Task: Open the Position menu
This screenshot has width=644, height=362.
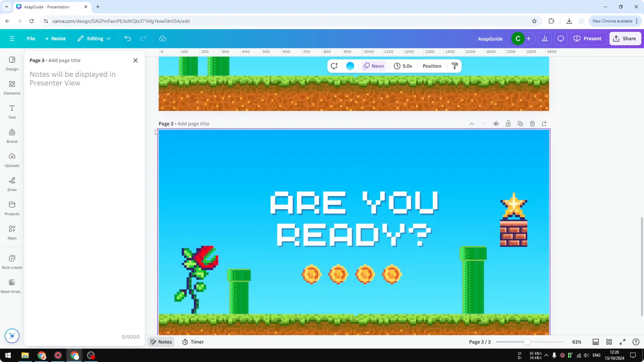Action: pyautogui.click(x=432, y=66)
